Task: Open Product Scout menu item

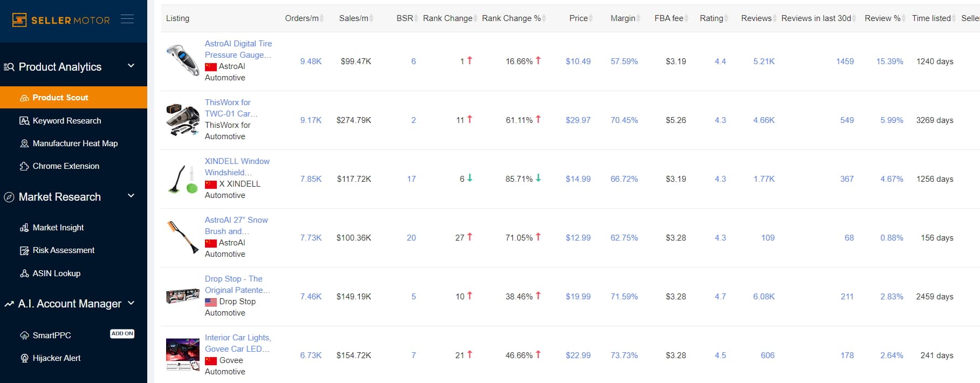Action: [73, 98]
